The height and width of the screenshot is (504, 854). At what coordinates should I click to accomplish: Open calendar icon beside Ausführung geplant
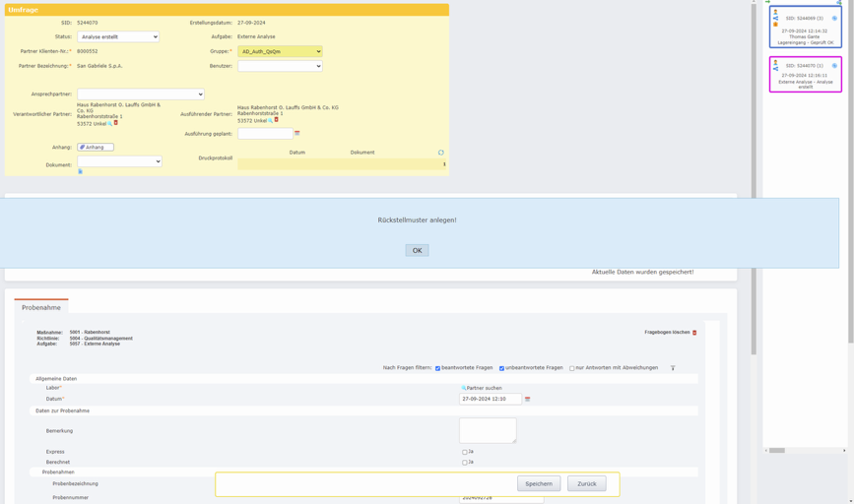click(296, 134)
